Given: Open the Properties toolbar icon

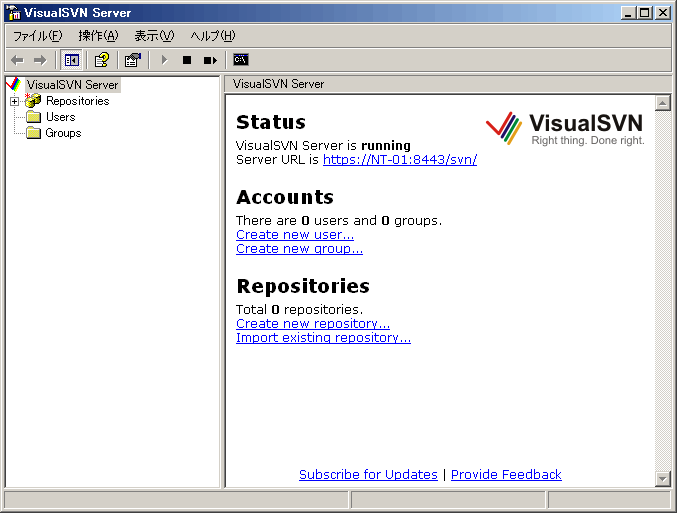Looking at the screenshot, I should pos(133,60).
